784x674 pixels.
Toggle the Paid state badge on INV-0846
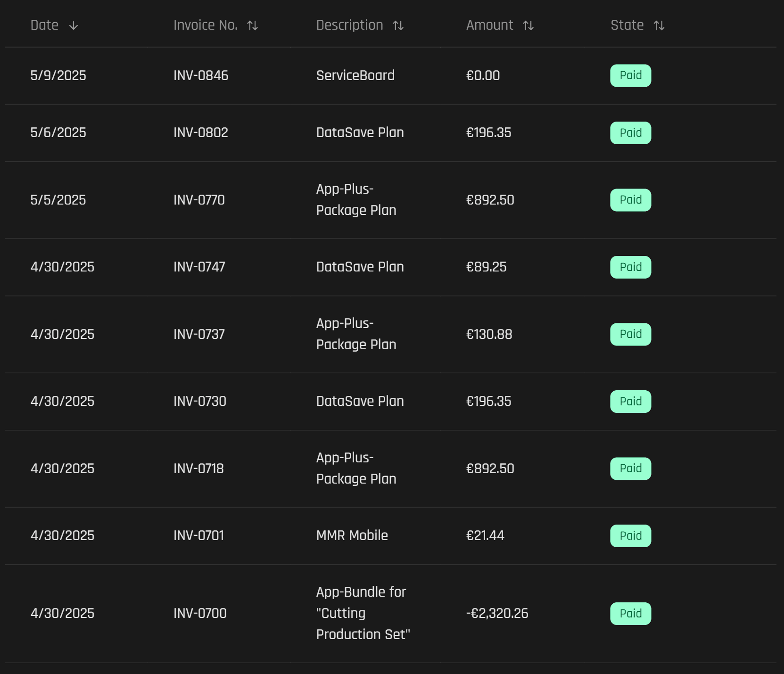click(630, 75)
